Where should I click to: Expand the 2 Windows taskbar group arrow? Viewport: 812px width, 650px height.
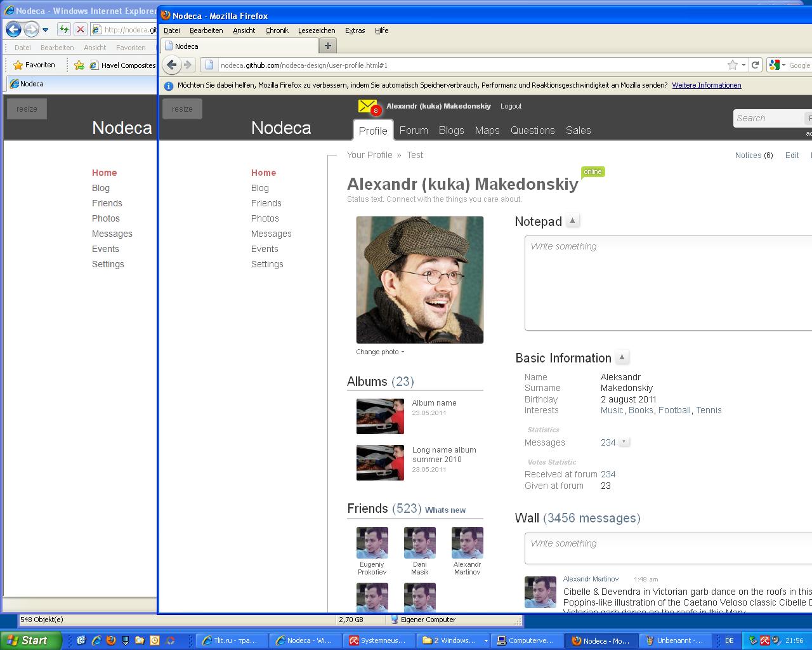click(486, 640)
